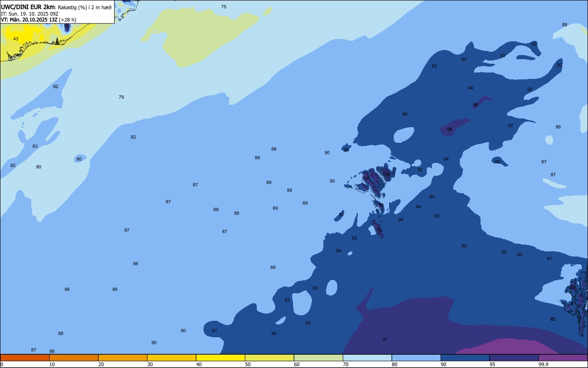Click the legend tick label '99.9'

coord(543,364)
